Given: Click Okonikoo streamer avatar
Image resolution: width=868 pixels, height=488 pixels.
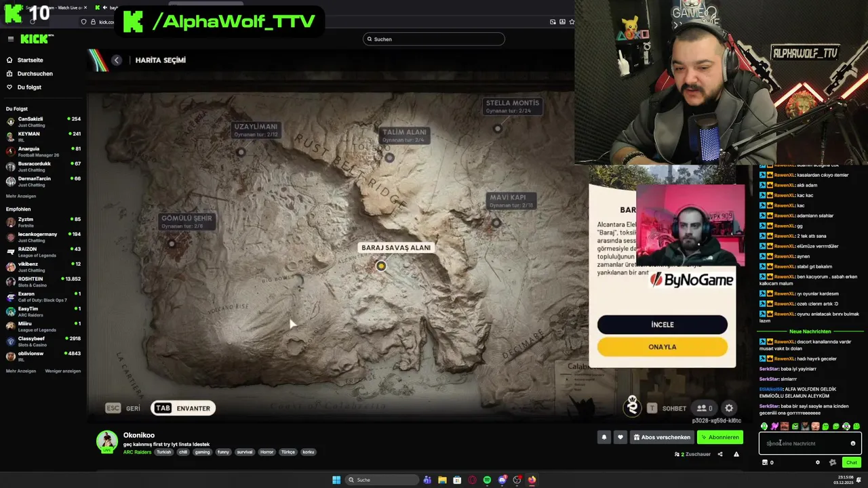Looking at the screenshot, I should pos(106,441).
